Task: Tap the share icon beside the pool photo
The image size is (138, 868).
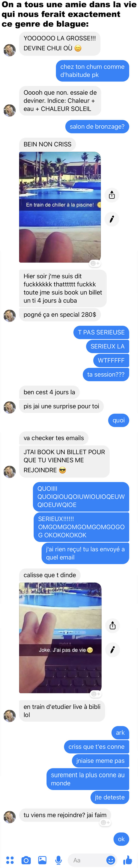Action: pyautogui.click(x=112, y=195)
